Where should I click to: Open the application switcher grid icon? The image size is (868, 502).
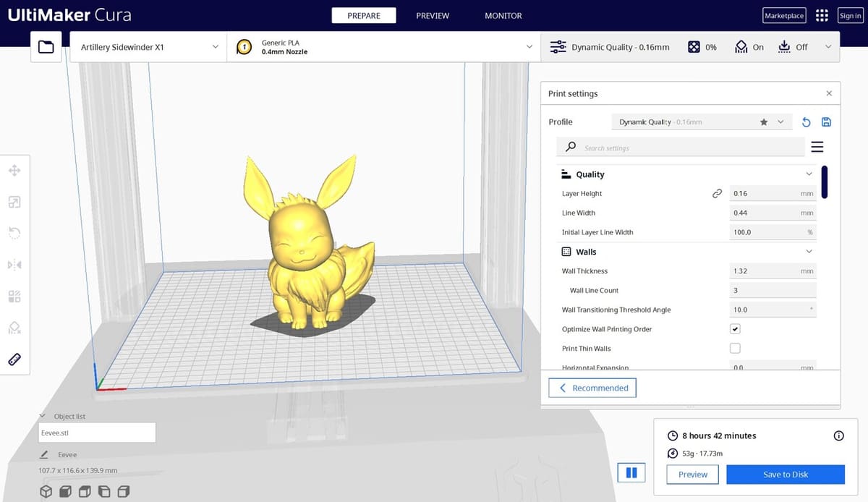[x=822, y=15]
